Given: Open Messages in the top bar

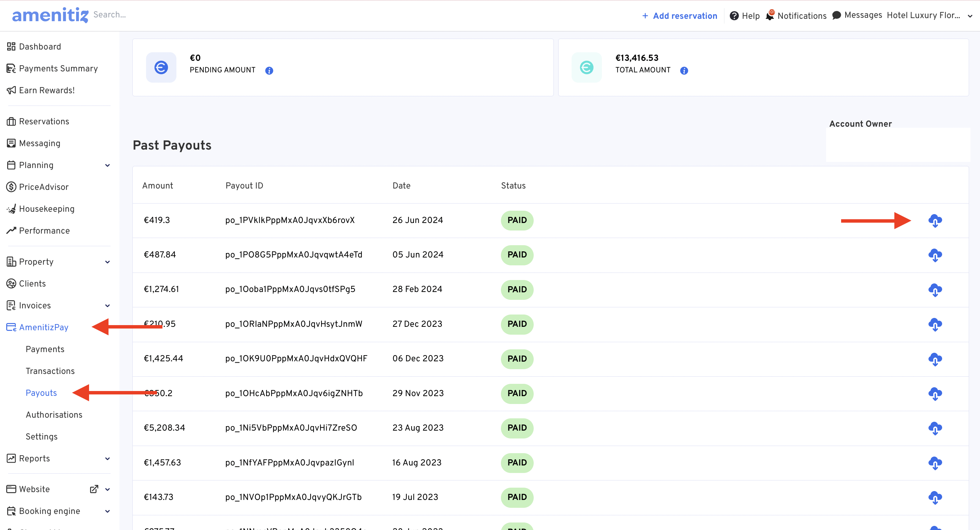Looking at the screenshot, I should point(863,15).
